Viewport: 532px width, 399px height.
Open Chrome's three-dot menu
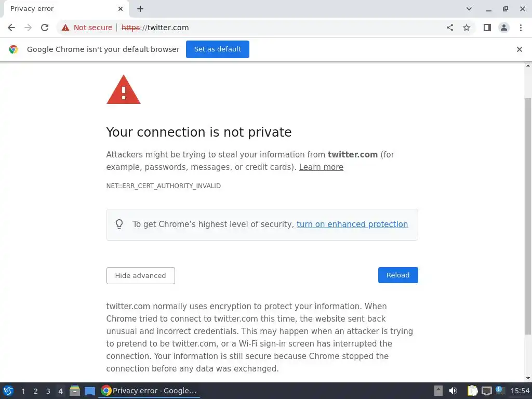coord(521,28)
